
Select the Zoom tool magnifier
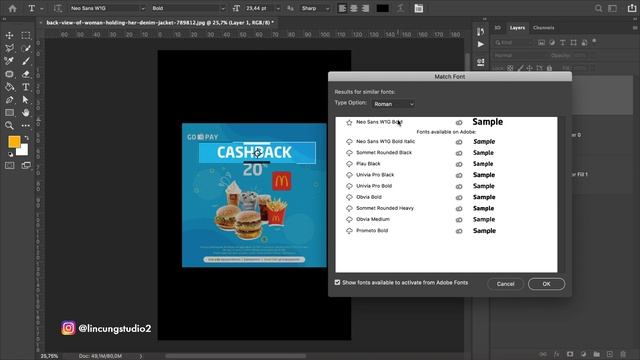click(9, 125)
